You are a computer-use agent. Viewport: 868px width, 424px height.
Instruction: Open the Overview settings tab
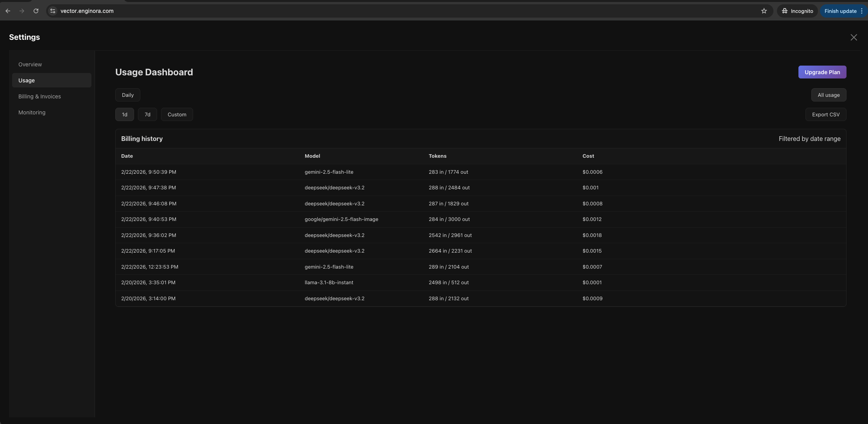pyautogui.click(x=30, y=64)
